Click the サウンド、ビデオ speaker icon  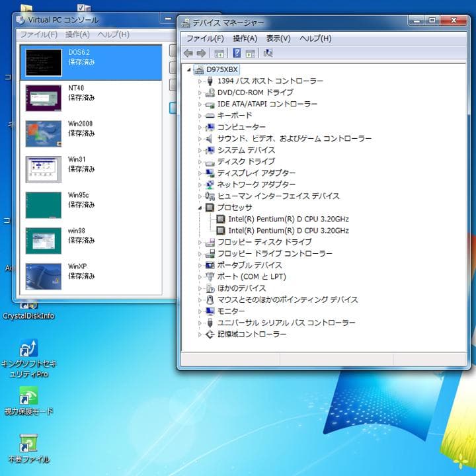click(209, 139)
